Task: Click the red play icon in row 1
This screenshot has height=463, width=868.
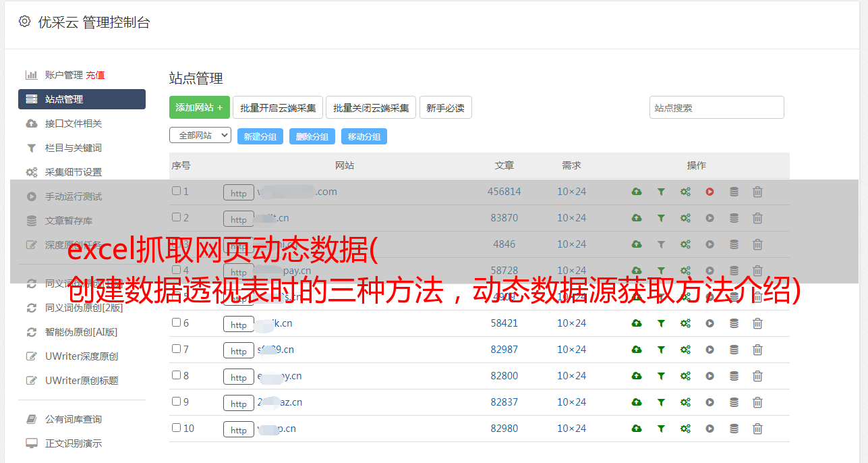Action: [x=710, y=192]
